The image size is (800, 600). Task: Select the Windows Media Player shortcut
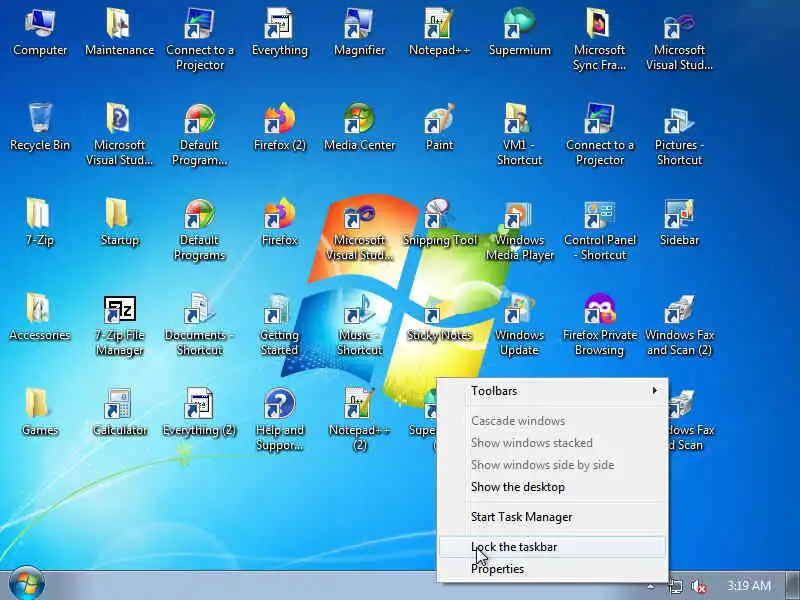[519, 230]
